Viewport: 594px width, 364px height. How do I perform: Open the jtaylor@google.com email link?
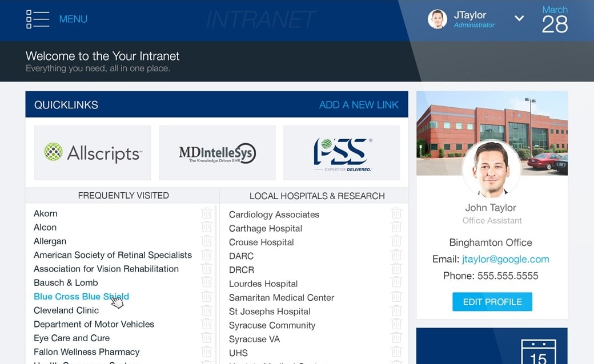(x=505, y=259)
